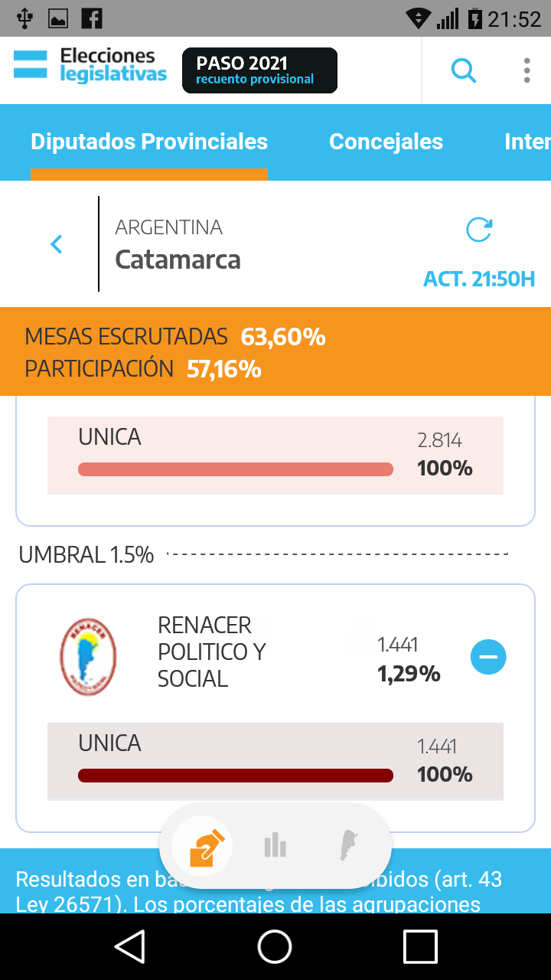The height and width of the screenshot is (980, 551).
Task: Open the three-dot overflow menu
Action: click(527, 70)
